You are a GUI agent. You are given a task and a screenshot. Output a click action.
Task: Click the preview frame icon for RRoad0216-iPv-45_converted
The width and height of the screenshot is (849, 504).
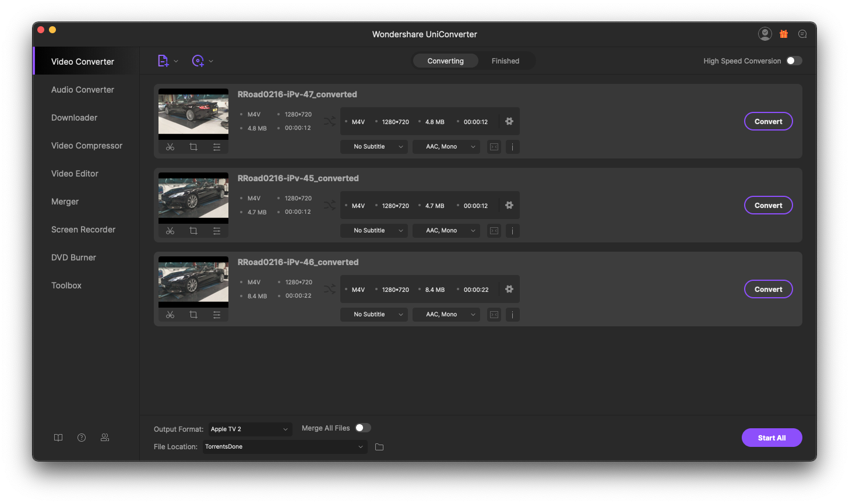click(x=494, y=231)
